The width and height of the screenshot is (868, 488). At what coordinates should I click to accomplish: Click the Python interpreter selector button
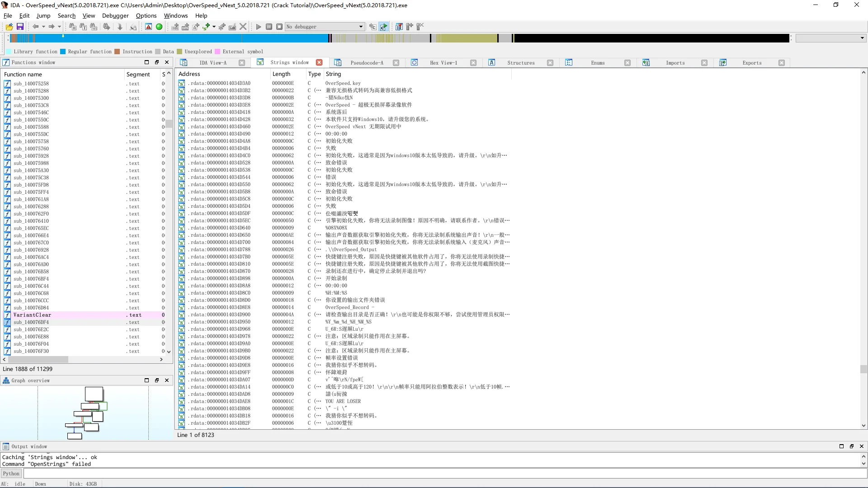[x=11, y=474]
